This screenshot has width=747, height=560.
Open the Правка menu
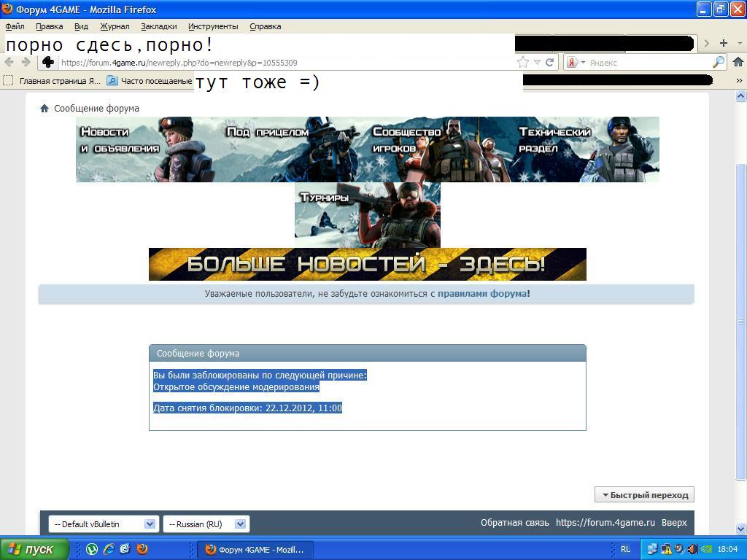pos(49,27)
